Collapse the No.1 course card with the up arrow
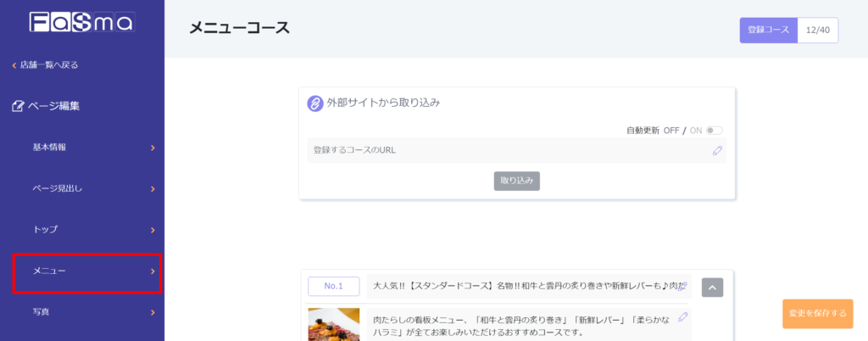The image size is (868, 341). tap(712, 288)
